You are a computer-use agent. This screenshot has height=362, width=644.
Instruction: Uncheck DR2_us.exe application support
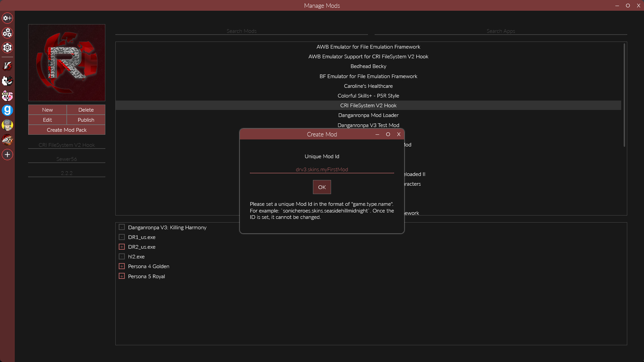coord(121,246)
